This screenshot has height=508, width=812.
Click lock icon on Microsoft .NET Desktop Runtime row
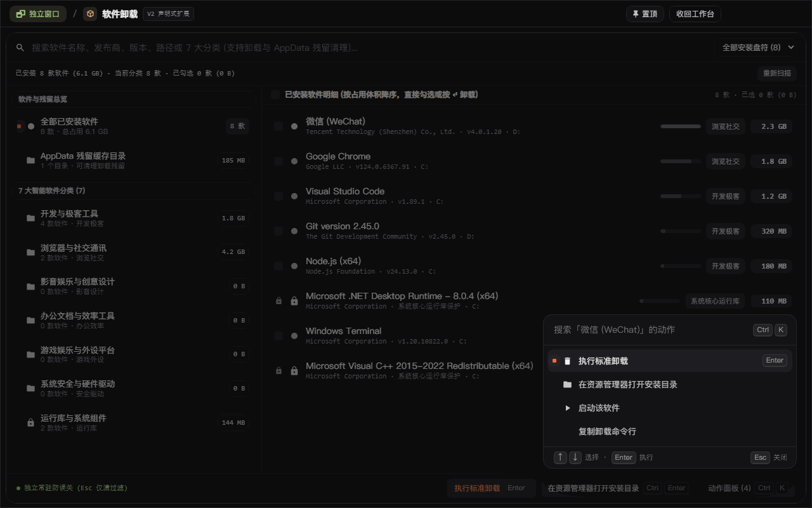point(294,301)
